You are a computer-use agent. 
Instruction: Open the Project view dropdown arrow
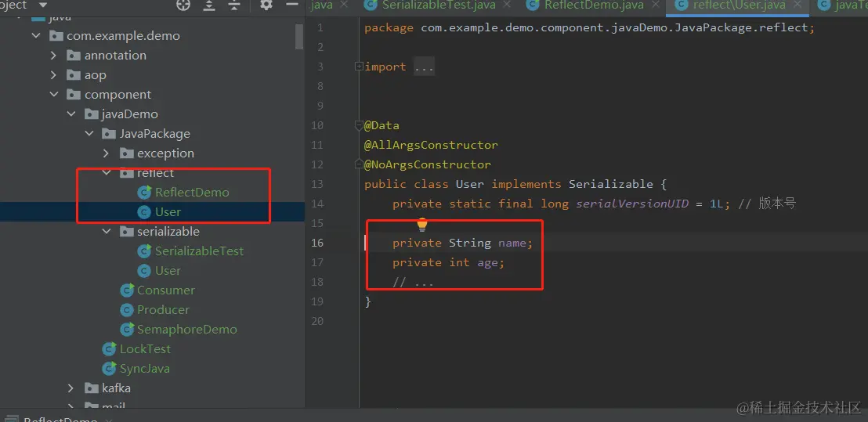coord(43,5)
